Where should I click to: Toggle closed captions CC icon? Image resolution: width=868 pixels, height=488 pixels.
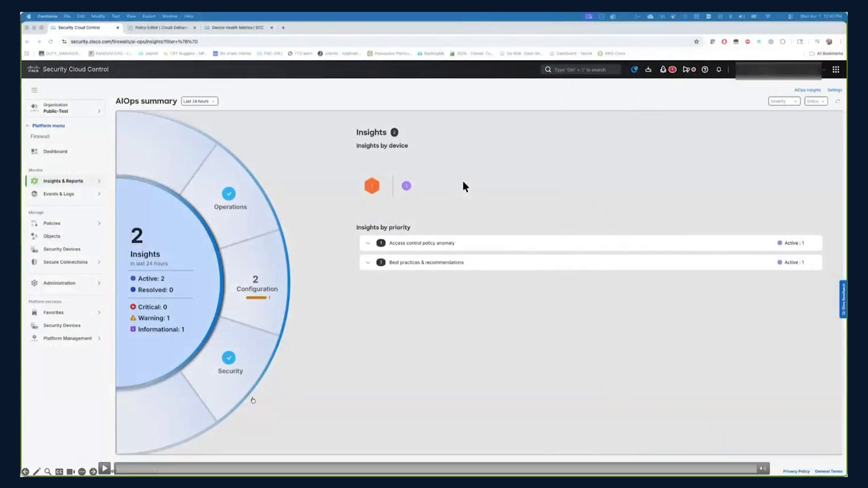point(59,472)
